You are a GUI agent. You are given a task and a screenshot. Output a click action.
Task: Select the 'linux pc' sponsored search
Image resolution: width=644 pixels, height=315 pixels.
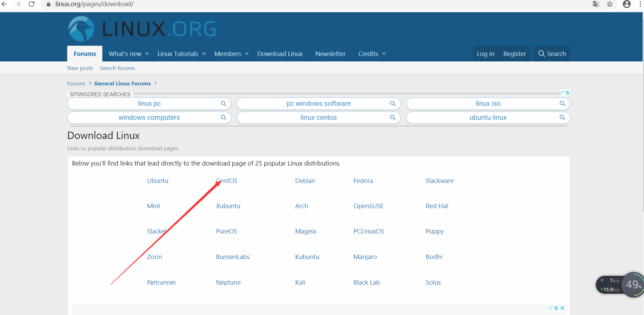[149, 103]
